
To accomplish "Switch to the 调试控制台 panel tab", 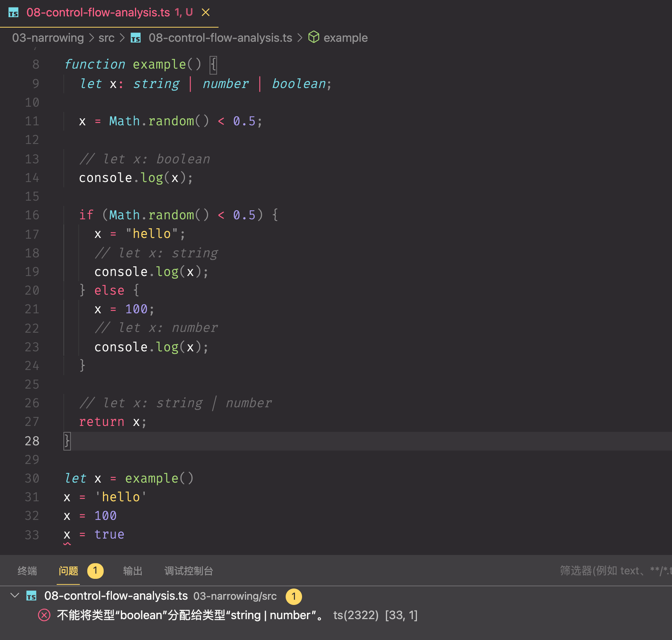I will pos(189,571).
